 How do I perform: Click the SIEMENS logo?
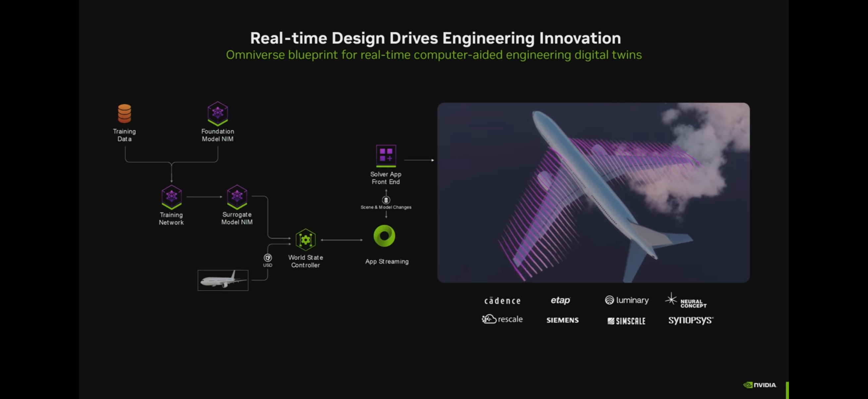[562, 320]
